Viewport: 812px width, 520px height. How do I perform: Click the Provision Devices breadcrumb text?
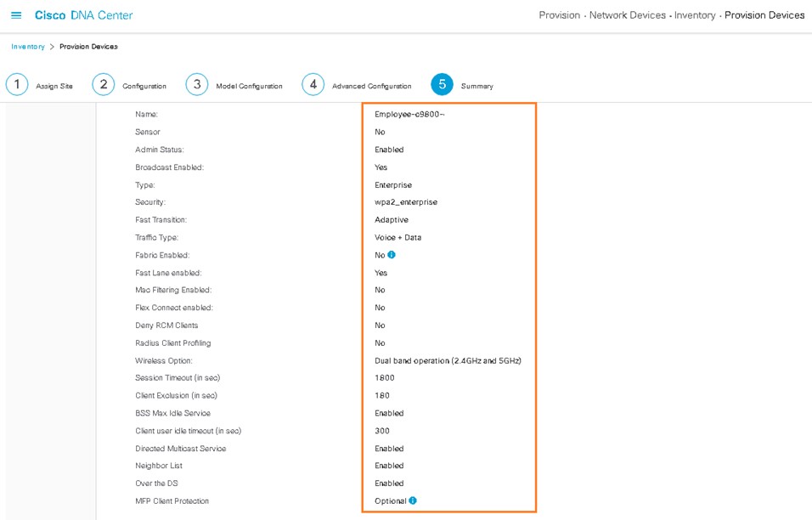tap(88, 47)
